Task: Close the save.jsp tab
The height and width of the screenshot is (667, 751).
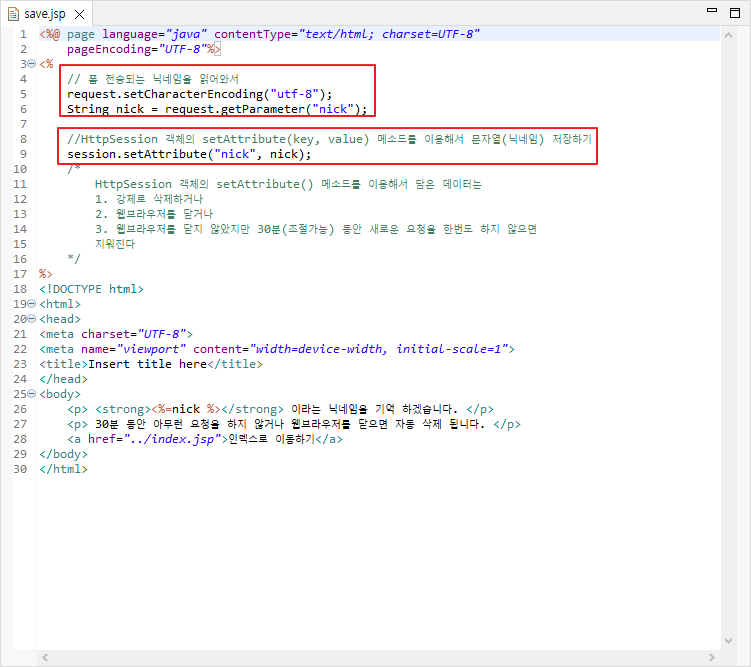Action: point(80,14)
